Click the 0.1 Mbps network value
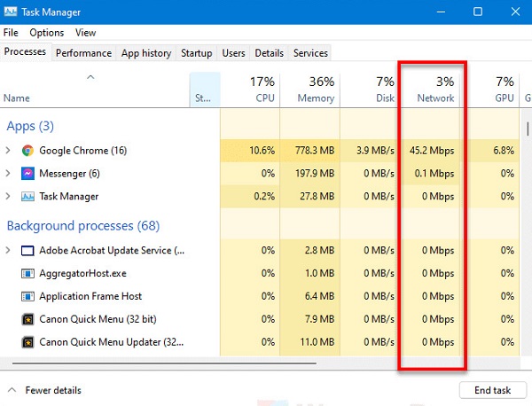Image resolution: width=532 pixels, height=406 pixels. [434, 174]
